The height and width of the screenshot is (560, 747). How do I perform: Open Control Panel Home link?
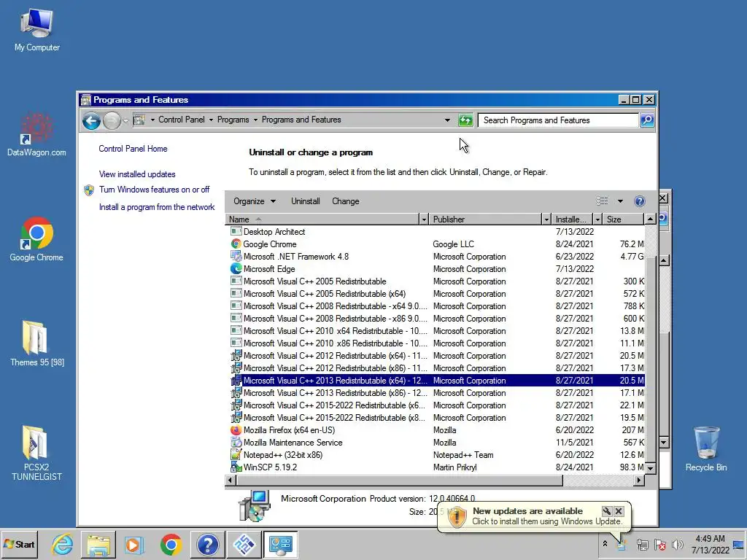point(133,149)
